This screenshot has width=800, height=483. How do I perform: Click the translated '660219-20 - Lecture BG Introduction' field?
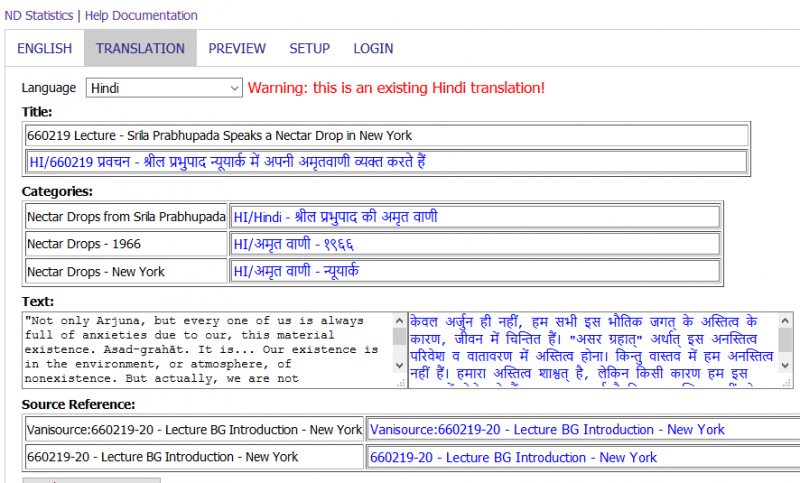coord(584,457)
